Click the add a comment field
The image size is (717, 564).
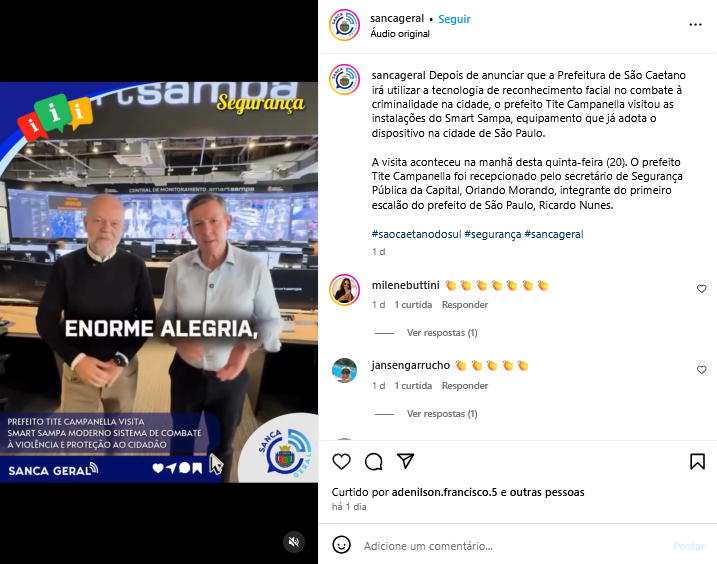(512, 546)
